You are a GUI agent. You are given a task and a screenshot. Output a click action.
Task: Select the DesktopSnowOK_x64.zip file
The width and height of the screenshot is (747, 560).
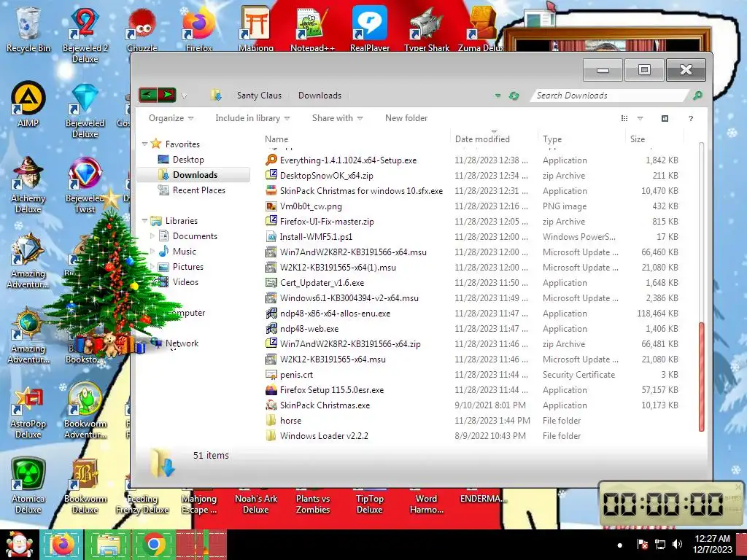coord(326,175)
